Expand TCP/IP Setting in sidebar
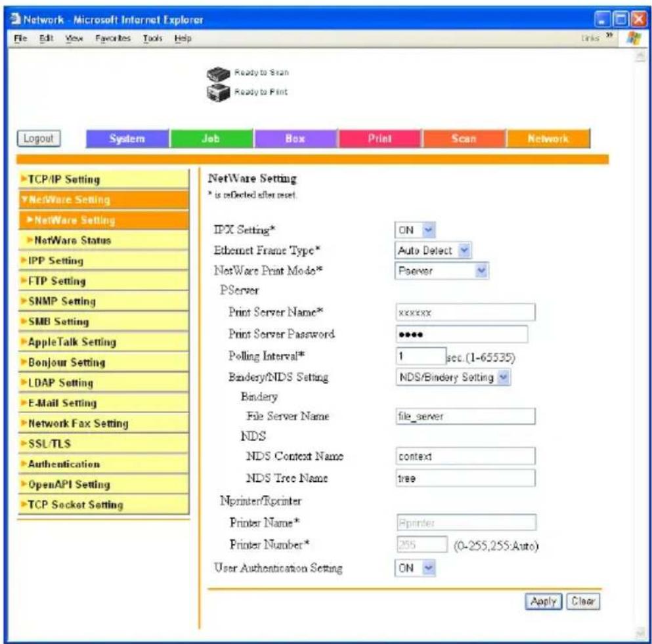This screenshot has width=652, height=644. (104, 179)
